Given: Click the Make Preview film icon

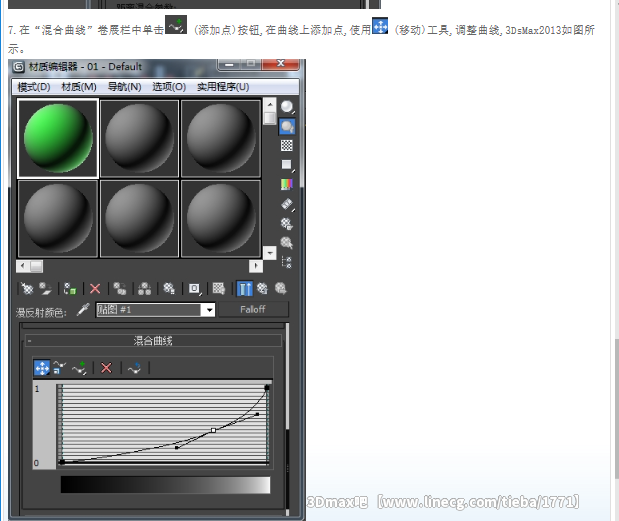Looking at the screenshot, I should click(x=287, y=204).
